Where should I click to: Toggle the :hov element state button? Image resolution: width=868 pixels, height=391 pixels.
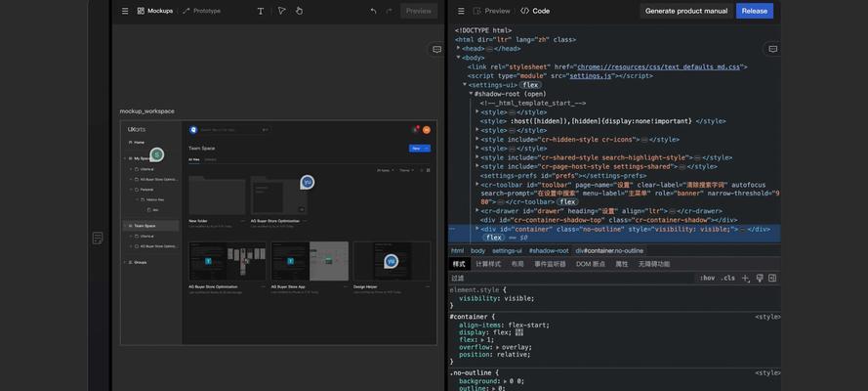pos(707,278)
